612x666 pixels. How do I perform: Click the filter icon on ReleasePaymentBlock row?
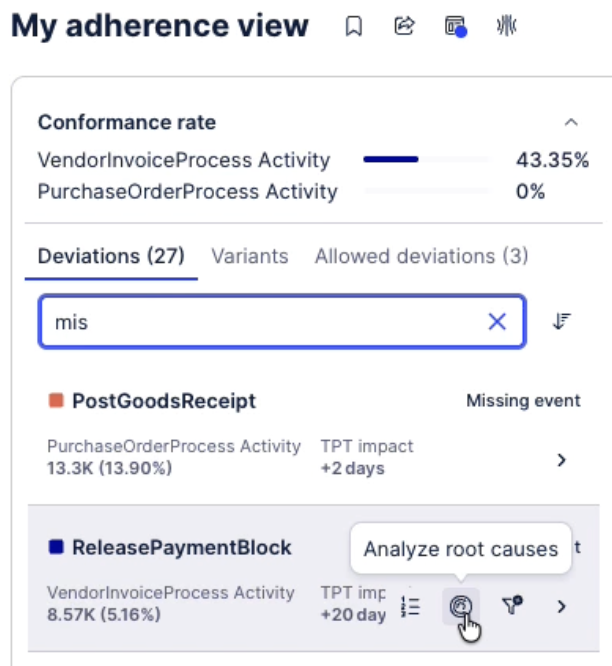(513, 605)
